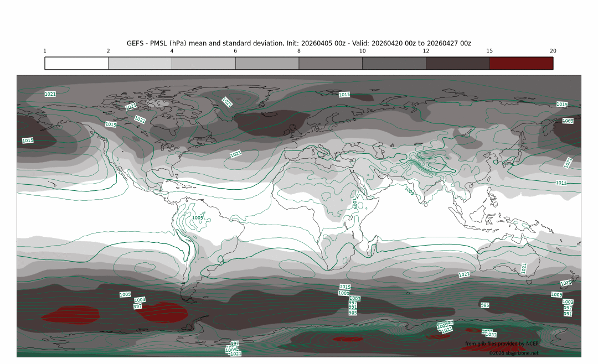Image resolution: width=598 pixels, height=364 pixels.
Task: Click the 1015 label at top center Arctic
Action: click(x=344, y=95)
